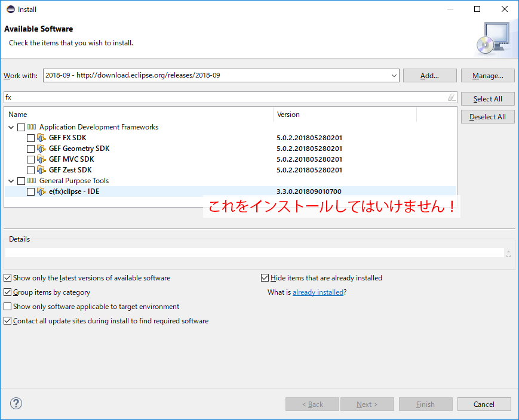Click the e(fx)clipse - IDE feature icon

pos(41,192)
